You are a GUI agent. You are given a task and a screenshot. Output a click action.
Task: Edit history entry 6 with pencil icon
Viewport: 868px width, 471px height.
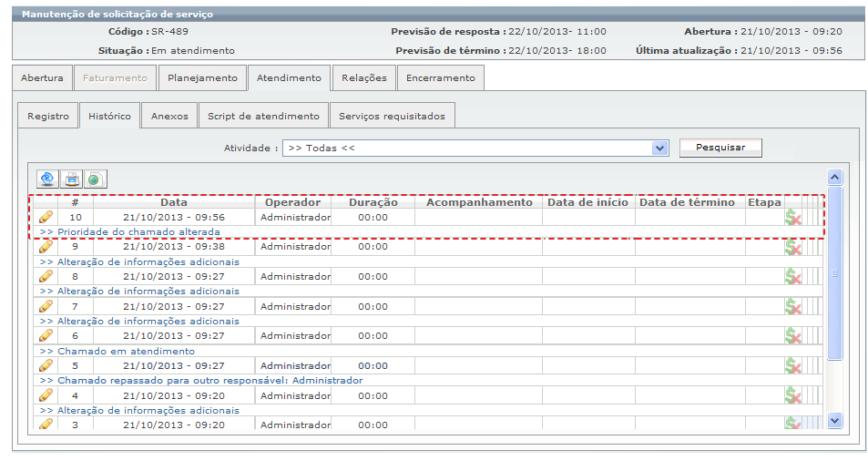click(x=46, y=335)
